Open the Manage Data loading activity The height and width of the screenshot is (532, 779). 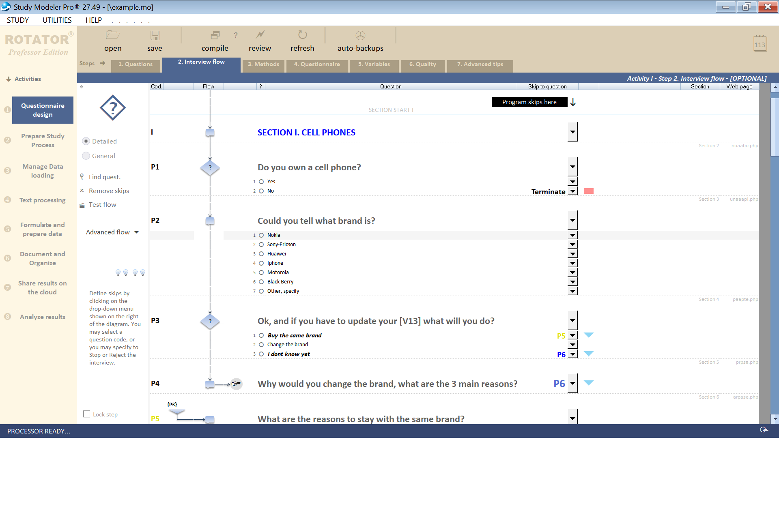click(43, 171)
